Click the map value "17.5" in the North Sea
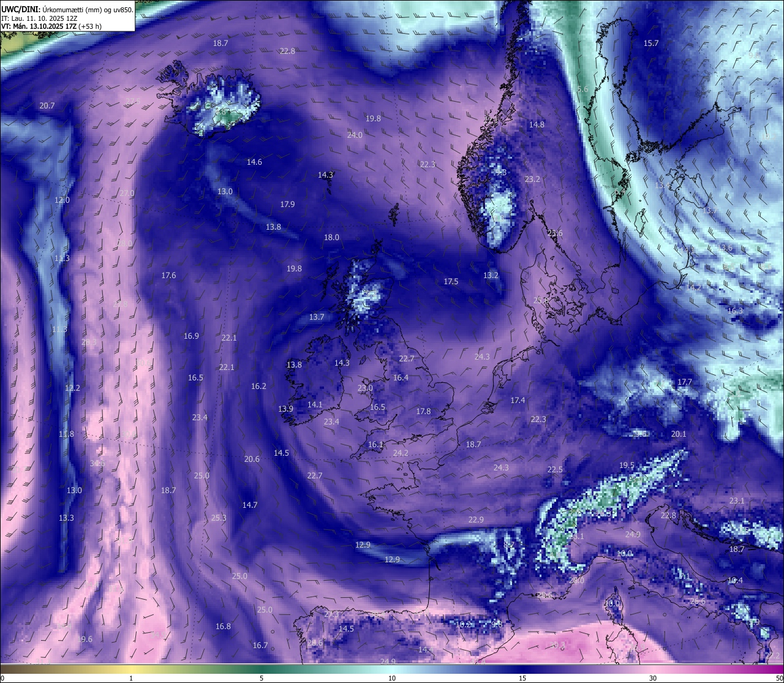This screenshot has width=784, height=683. tap(451, 282)
